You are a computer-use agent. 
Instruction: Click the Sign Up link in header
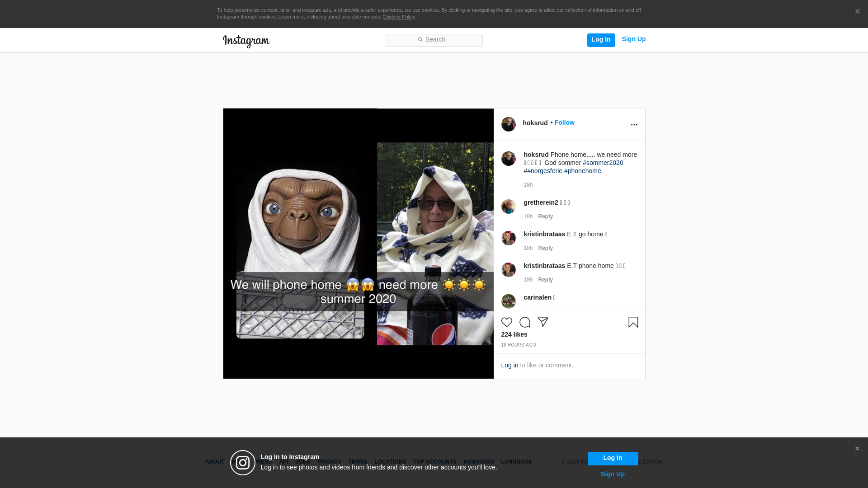pos(633,39)
